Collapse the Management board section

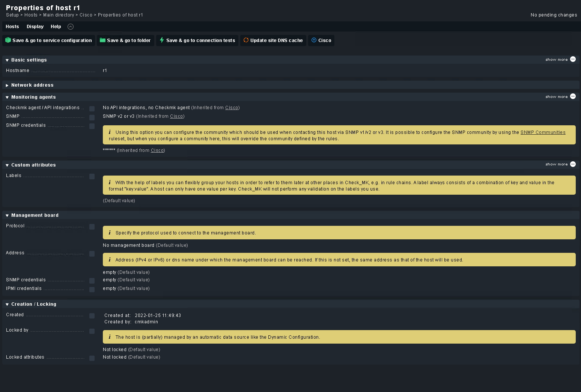pyautogui.click(x=7, y=215)
